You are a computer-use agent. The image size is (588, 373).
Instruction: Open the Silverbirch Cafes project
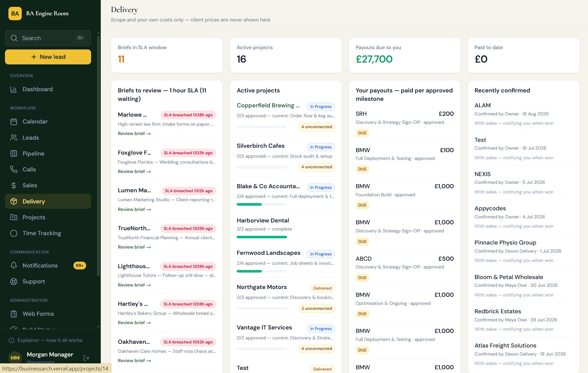pos(261,146)
